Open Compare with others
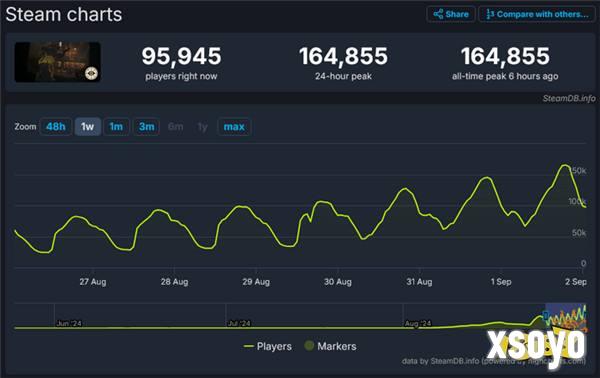This screenshot has height=378, width=600. [536, 15]
